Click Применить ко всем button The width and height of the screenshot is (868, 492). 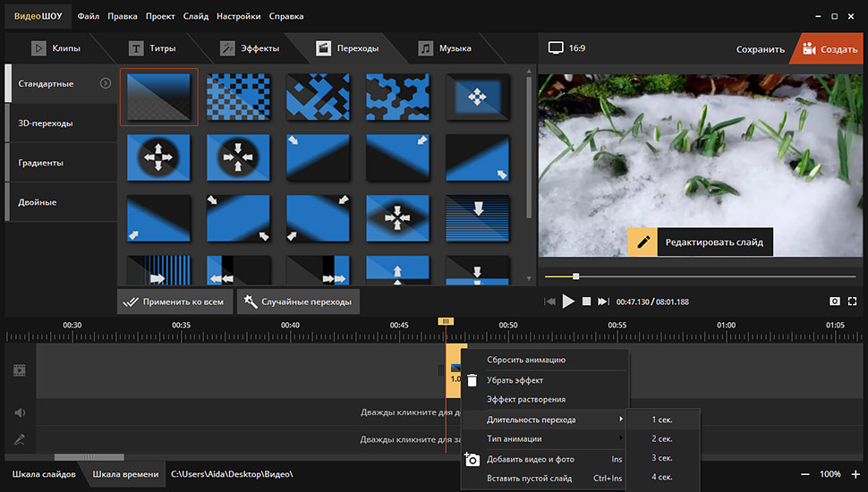coord(174,301)
